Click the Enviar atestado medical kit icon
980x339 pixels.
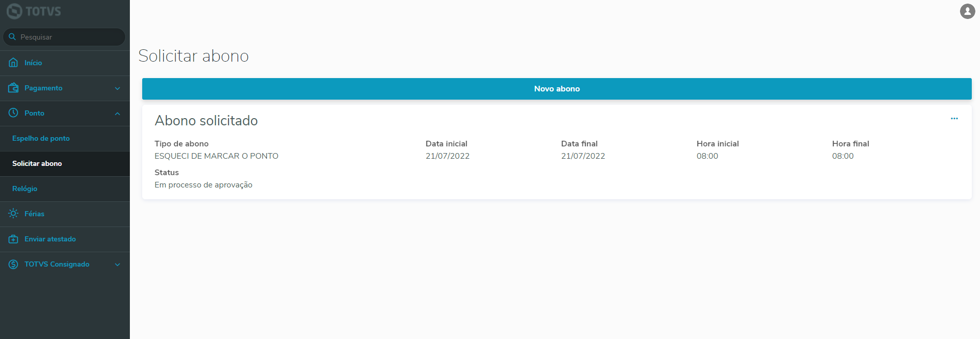tap(13, 239)
